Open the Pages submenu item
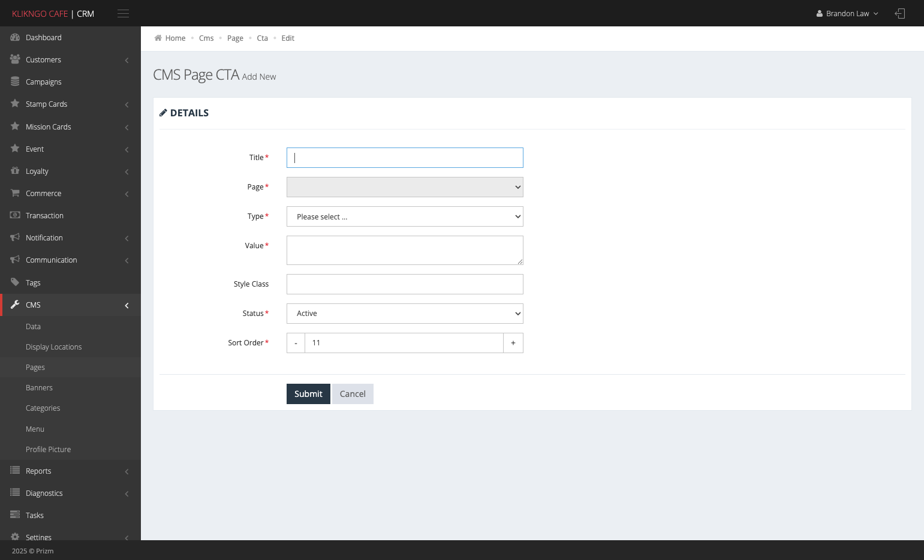The width and height of the screenshot is (924, 560). pos(35,368)
